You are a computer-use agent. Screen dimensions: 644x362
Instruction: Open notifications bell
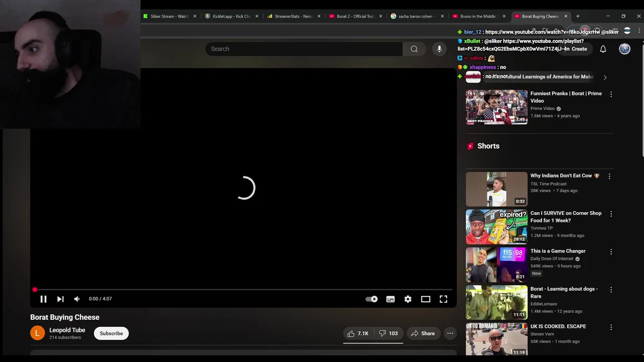(x=603, y=49)
